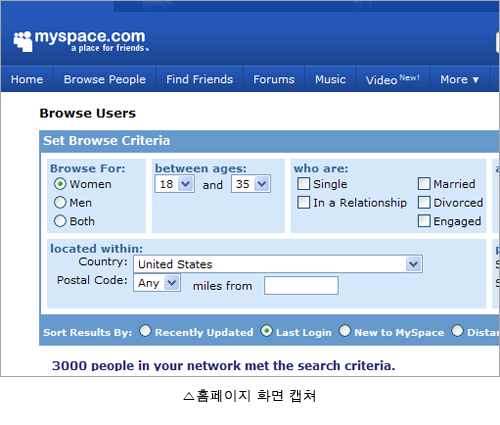Image resolution: width=500 pixels, height=425 pixels.
Task: Go to Browse People tab
Action: tap(105, 79)
